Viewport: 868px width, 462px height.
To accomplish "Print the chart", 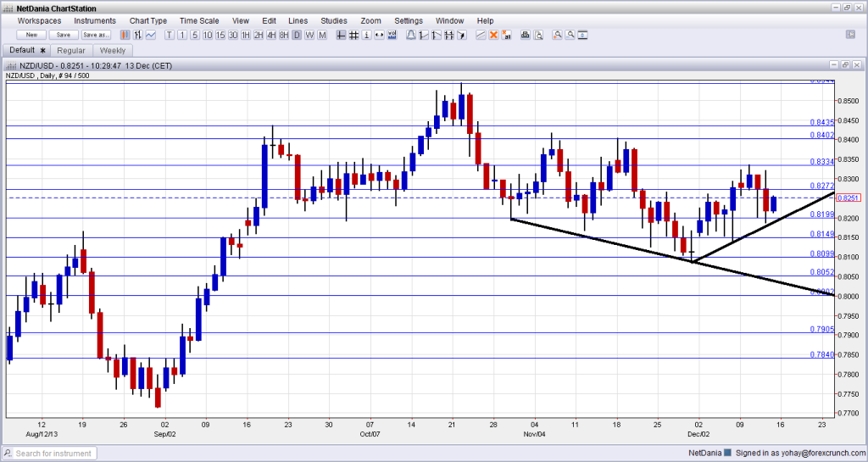I will click(525, 35).
